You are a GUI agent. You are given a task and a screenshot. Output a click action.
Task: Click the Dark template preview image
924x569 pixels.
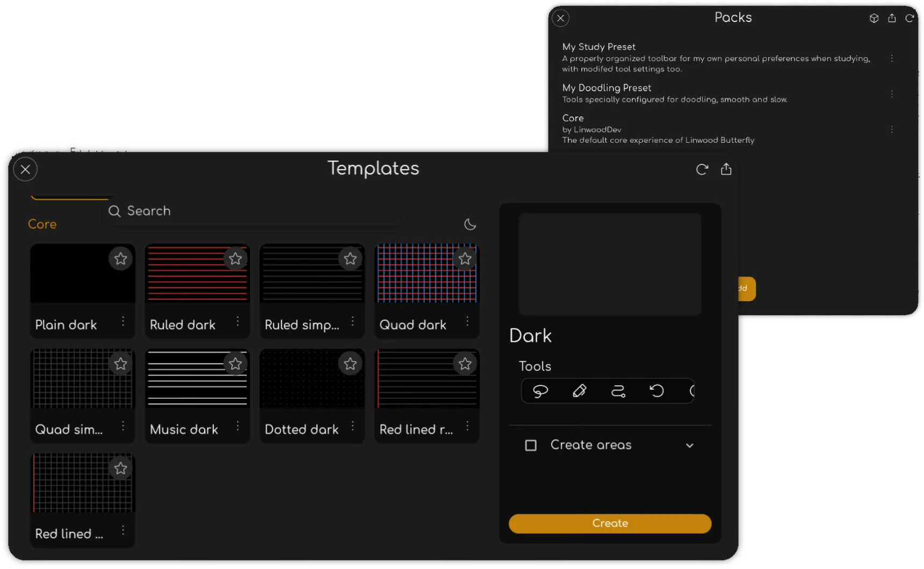point(610,264)
